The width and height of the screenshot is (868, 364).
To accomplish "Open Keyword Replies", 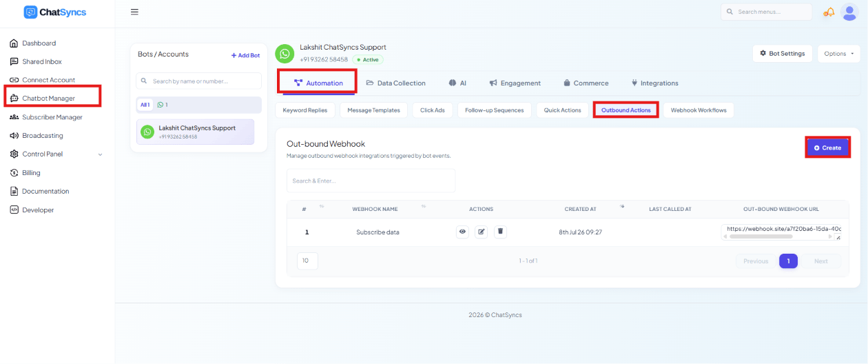I will (305, 110).
